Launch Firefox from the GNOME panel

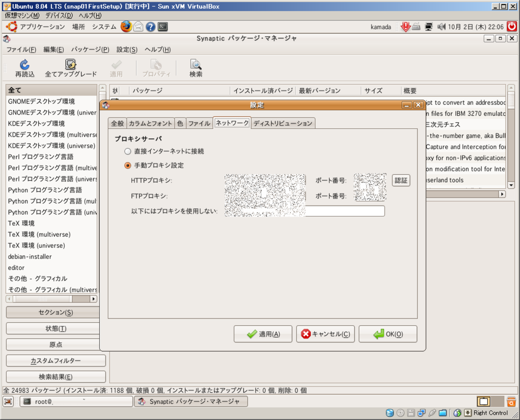[126, 27]
